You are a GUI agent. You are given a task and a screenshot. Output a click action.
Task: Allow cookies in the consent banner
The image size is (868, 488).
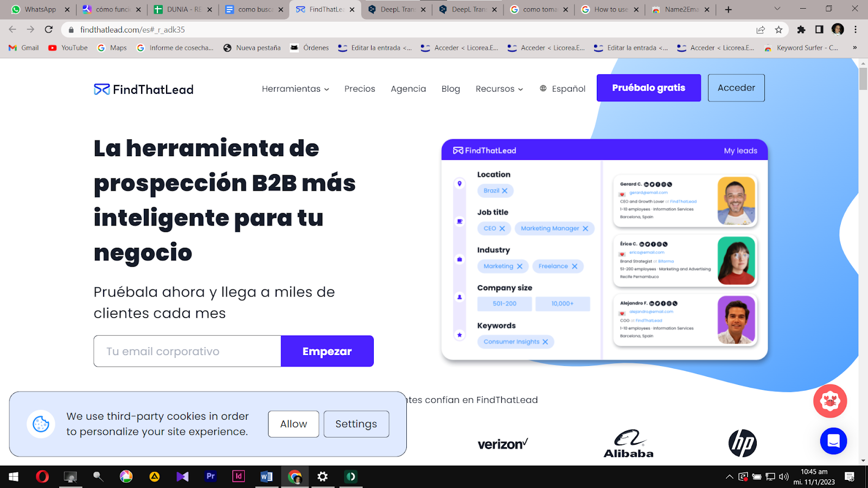pyautogui.click(x=293, y=424)
